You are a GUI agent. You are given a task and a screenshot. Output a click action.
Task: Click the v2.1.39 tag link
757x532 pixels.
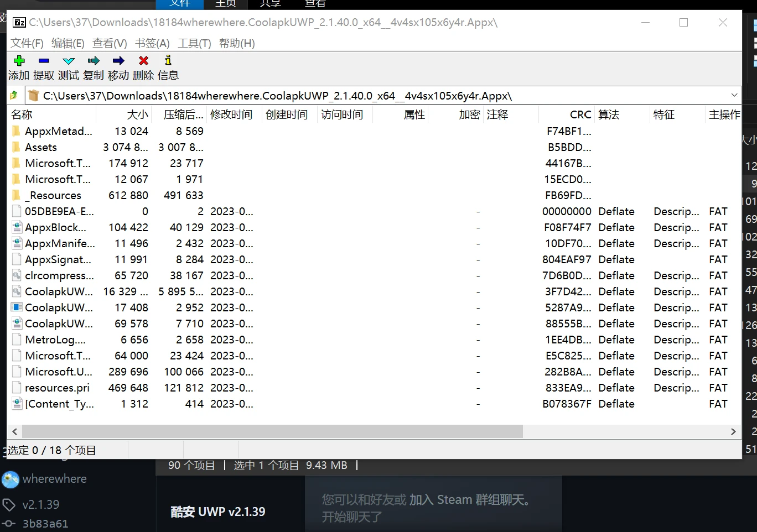click(x=41, y=504)
